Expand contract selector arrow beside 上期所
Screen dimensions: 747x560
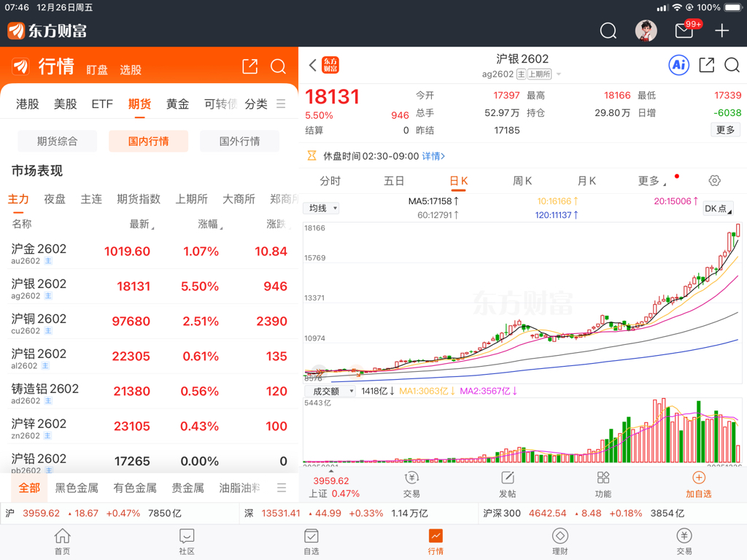click(x=559, y=74)
